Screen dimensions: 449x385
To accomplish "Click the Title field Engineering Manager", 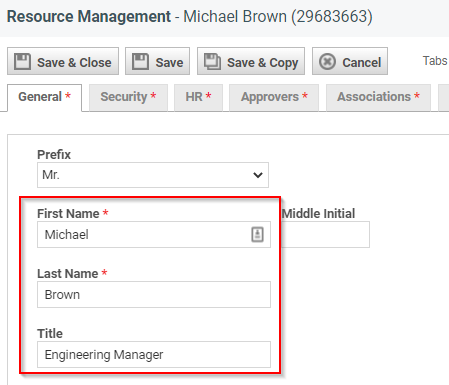I will 154,354.
